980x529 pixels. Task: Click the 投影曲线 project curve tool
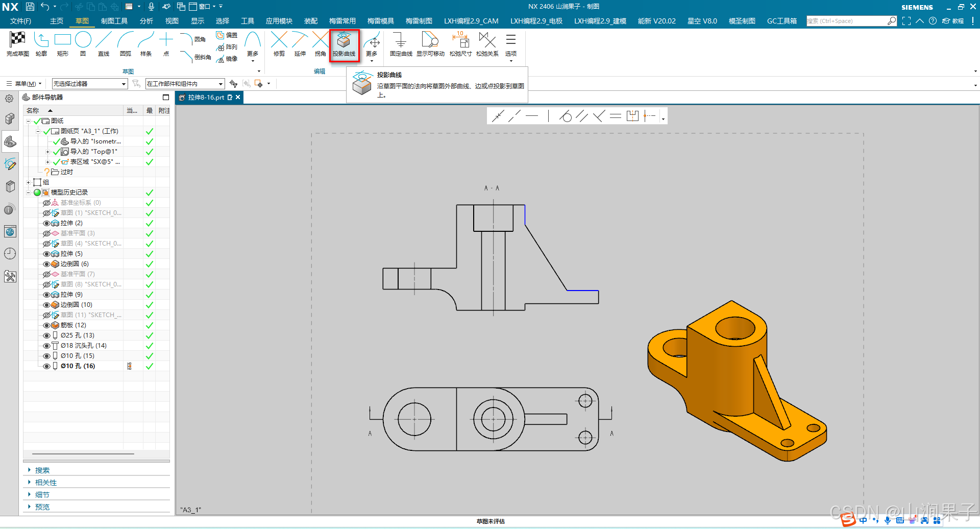pos(344,44)
